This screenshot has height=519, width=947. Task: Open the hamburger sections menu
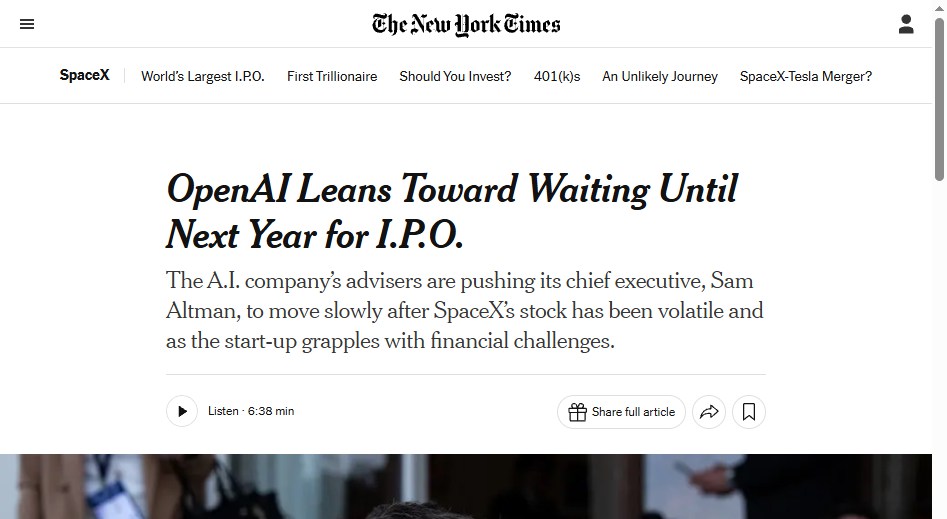click(27, 24)
